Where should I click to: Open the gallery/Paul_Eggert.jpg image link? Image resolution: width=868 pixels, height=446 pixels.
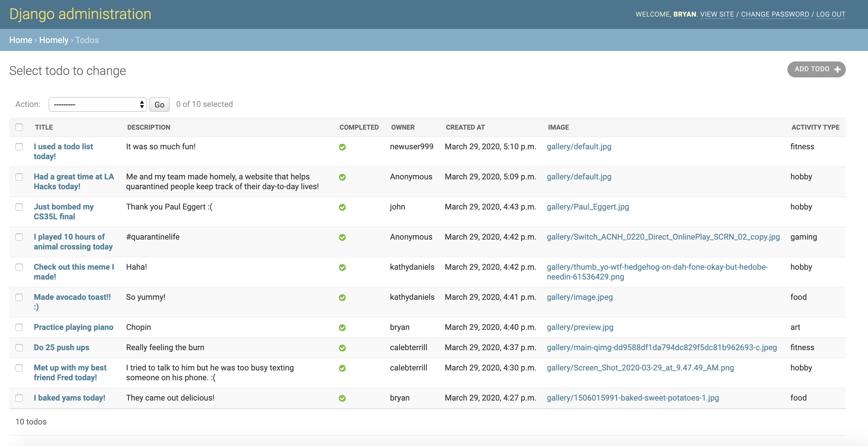[x=588, y=207]
